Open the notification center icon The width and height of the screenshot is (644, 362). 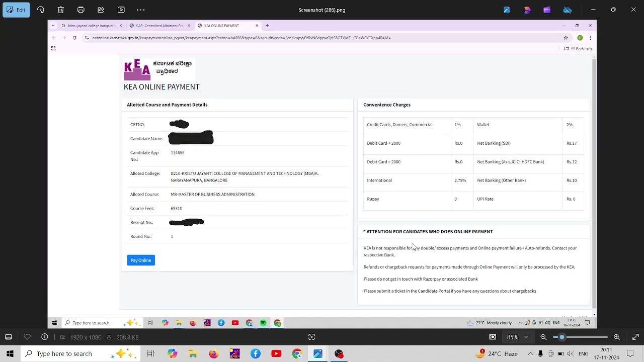tap(630, 354)
